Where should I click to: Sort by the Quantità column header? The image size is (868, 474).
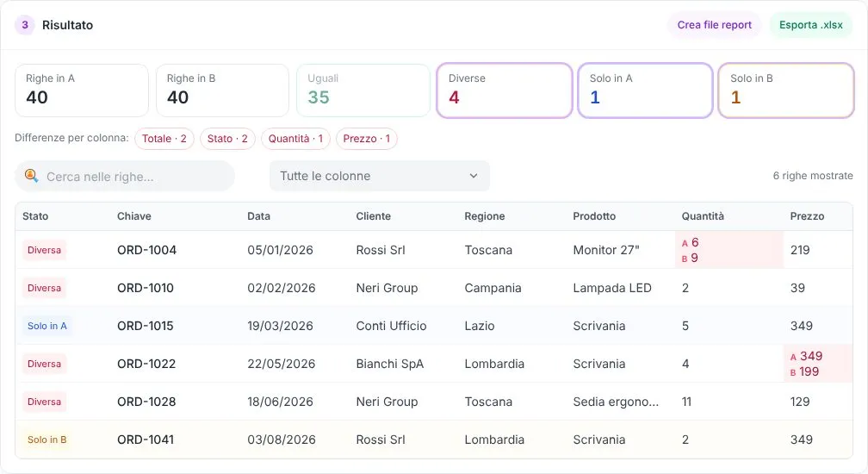703,216
